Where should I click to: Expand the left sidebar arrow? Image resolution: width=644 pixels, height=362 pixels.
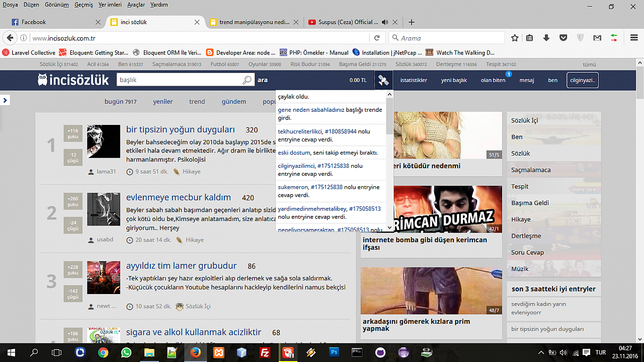[x=5, y=100]
